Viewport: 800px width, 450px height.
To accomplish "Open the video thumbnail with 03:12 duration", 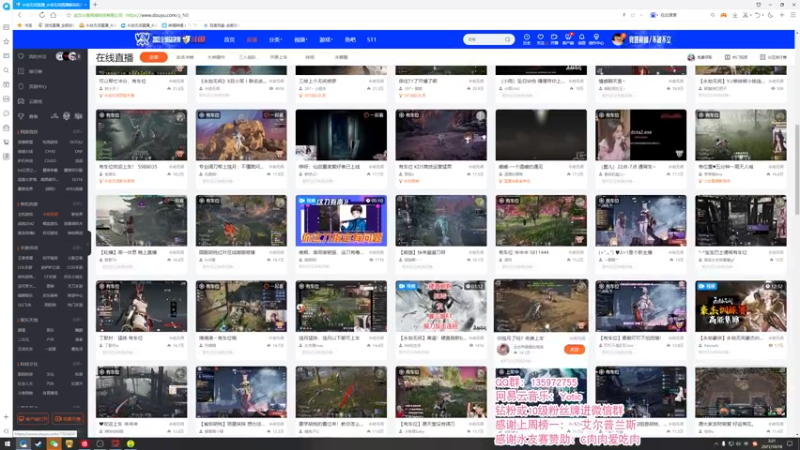I will [x=441, y=306].
